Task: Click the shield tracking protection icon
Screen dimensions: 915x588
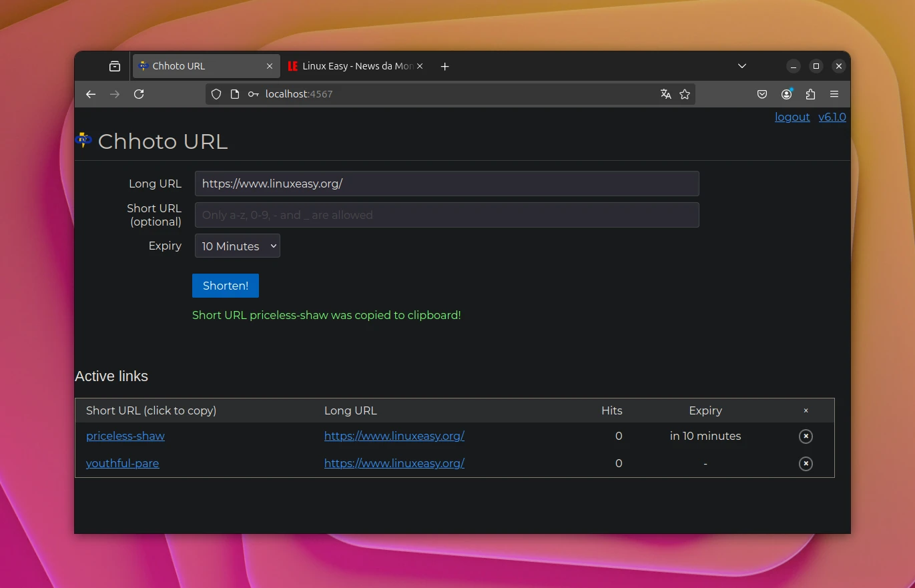Action: pyautogui.click(x=216, y=94)
